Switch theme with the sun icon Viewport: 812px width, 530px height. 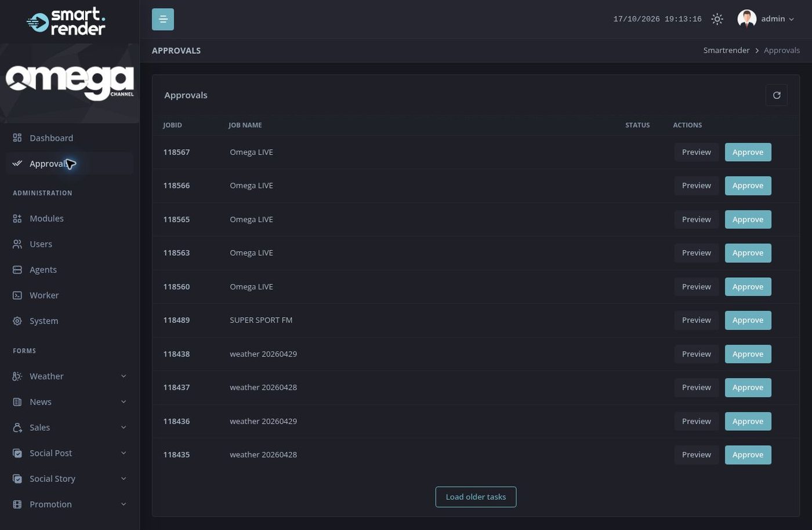click(717, 19)
